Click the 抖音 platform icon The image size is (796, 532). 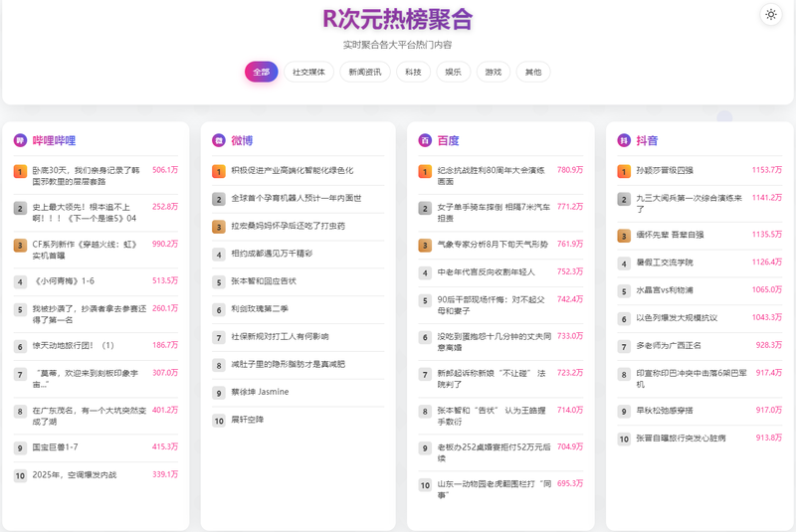[x=624, y=140]
